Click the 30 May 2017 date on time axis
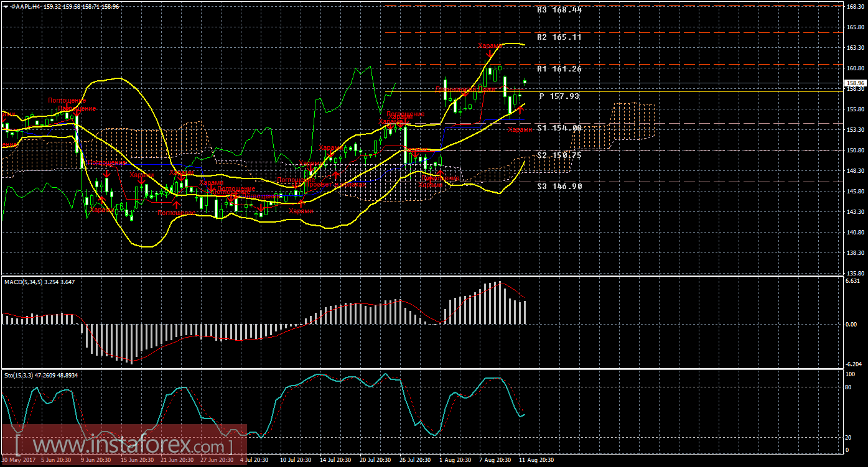The height and width of the screenshot is (467, 868). click(17, 460)
